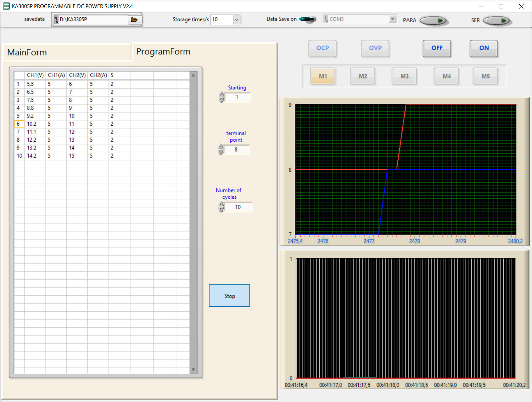Click the app icon in title bar
The image size is (532, 402).
(6, 6)
